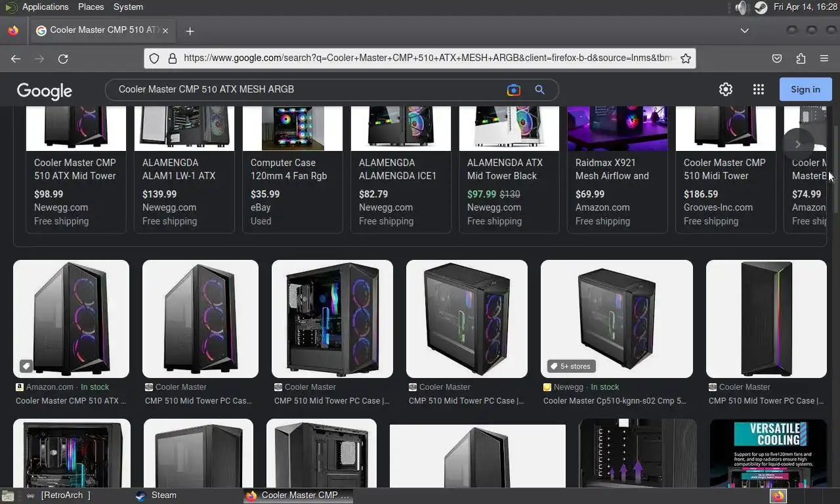This screenshot has height=504, width=840.
Task: Close the Cooler Master CMP 510 tab
Action: 165,31
